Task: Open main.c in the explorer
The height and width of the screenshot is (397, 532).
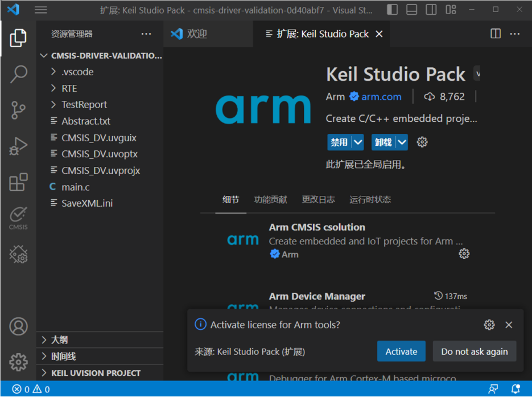Action: [76, 187]
